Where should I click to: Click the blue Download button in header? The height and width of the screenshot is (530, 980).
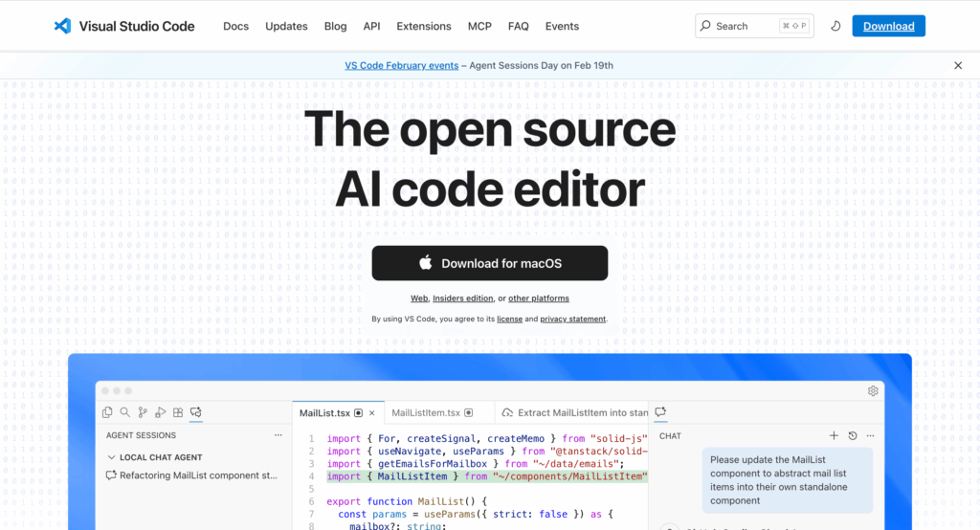pos(888,26)
